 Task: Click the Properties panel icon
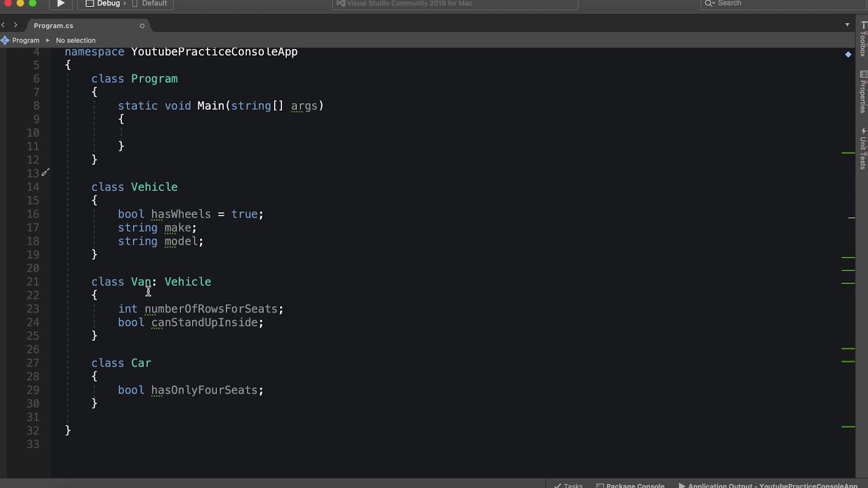(863, 74)
